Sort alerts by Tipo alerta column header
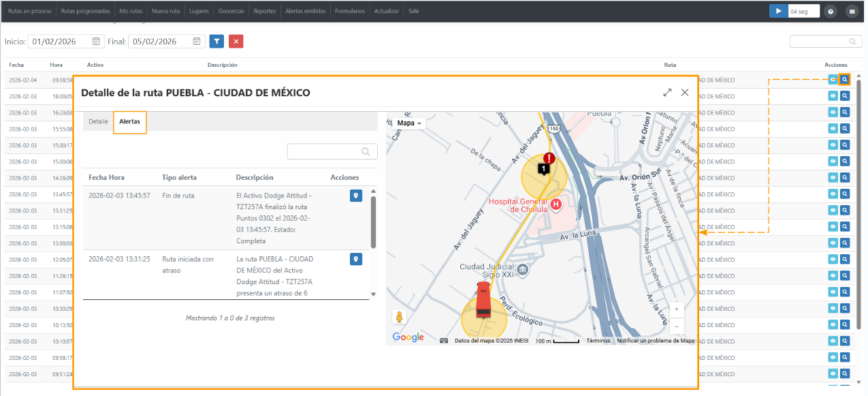Image resolution: width=868 pixels, height=396 pixels. [x=179, y=177]
